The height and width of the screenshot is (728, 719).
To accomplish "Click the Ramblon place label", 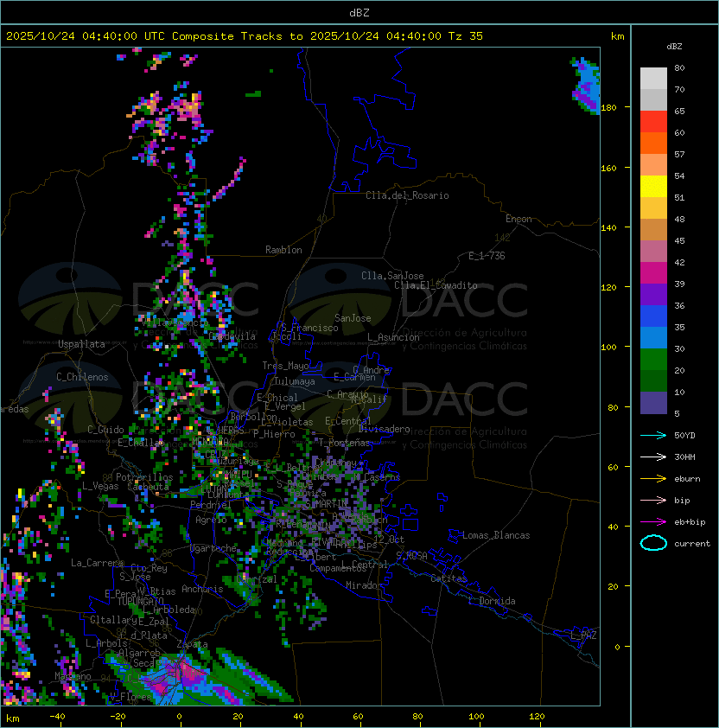I will pyautogui.click(x=283, y=250).
